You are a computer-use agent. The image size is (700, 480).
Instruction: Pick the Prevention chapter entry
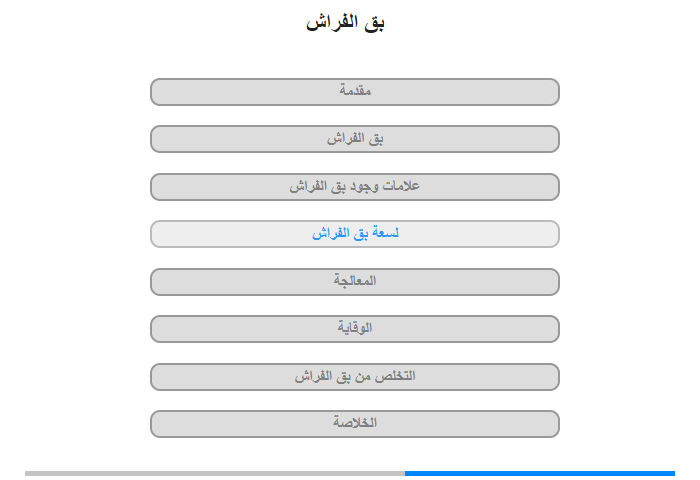click(354, 329)
